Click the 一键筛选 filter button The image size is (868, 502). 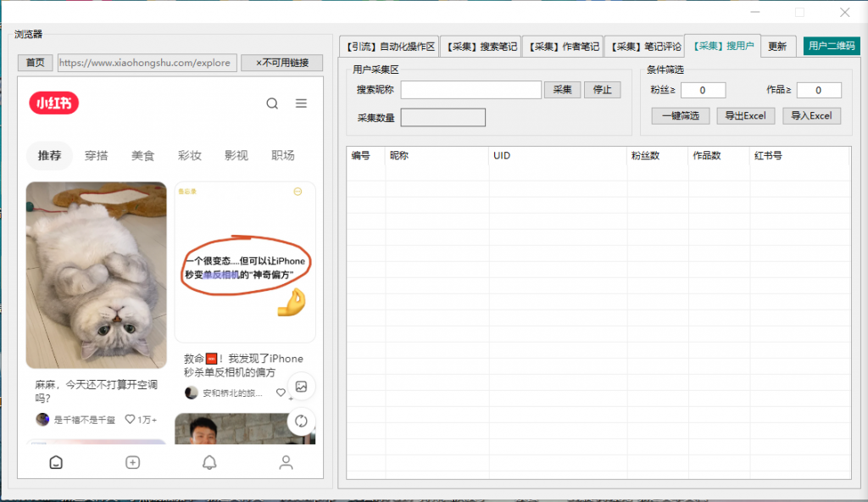[x=680, y=116]
